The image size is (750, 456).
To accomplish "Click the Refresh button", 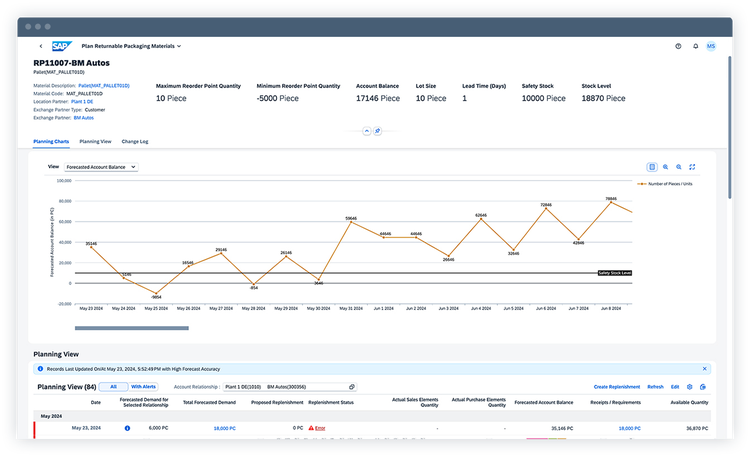I will click(x=655, y=387).
